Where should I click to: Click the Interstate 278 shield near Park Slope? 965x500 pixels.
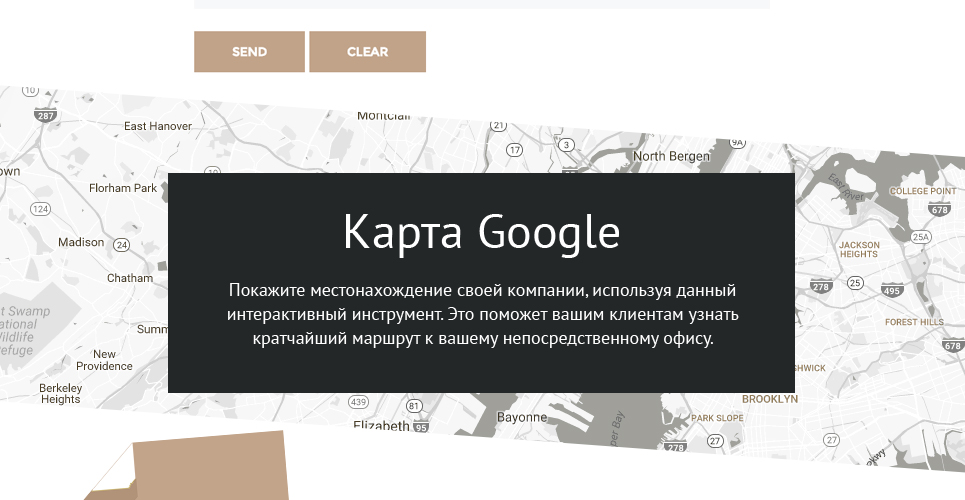click(x=676, y=448)
